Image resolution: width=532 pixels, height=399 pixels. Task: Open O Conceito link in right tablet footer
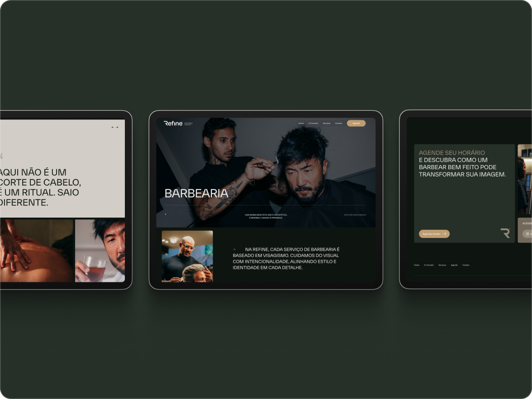tap(429, 265)
